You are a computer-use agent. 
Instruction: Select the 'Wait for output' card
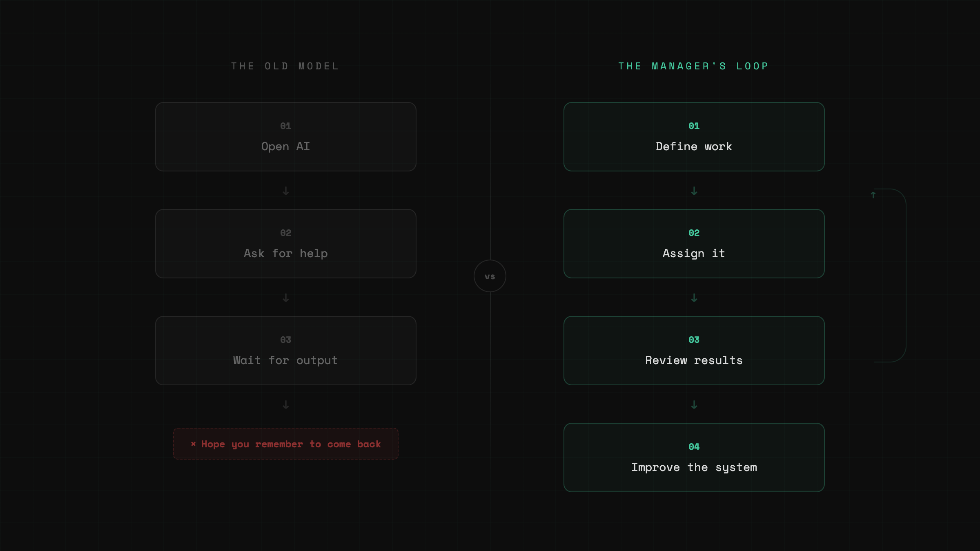(x=286, y=351)
